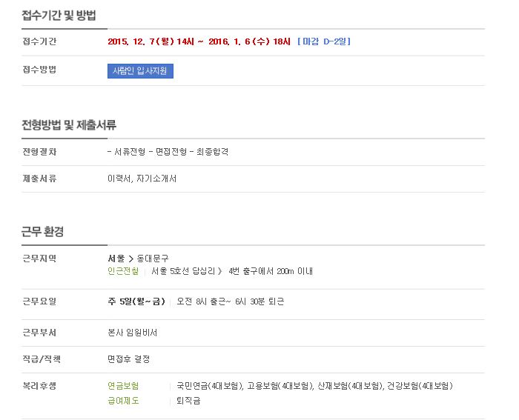Viewport: 519px width, 420px height.
Task: Click the 사람인 입사지원 apply button
Action: pos(140,71)
